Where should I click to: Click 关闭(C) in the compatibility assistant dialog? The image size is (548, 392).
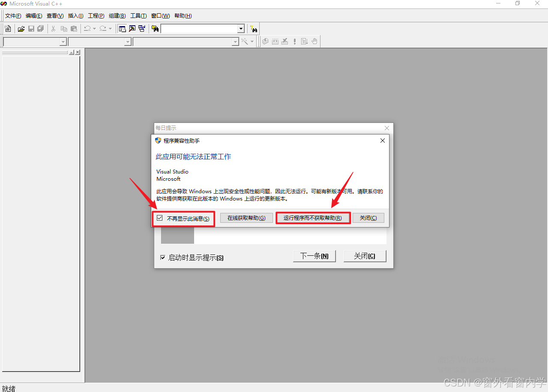point(368,218)
